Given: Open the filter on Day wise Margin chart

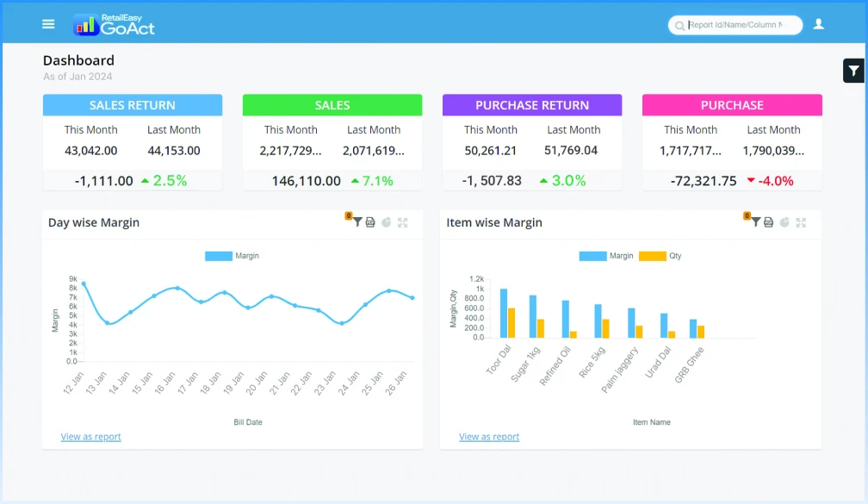Looking at the screenshot, I should click(x=358, y=222).
